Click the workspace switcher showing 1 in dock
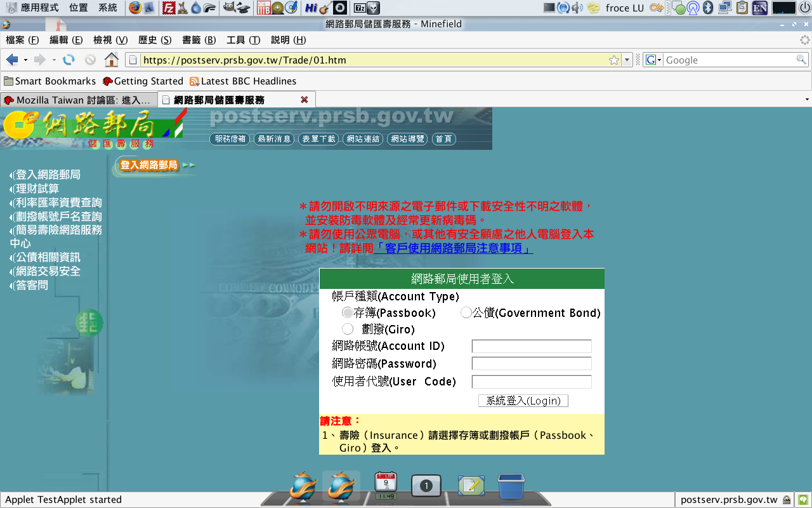Screen dimensions: 812x508 [426, 486]
